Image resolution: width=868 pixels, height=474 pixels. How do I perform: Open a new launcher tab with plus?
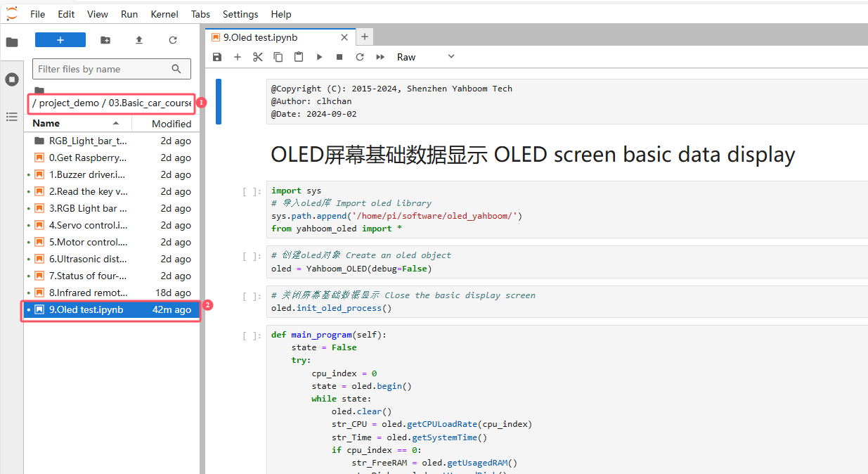point(364,37)
